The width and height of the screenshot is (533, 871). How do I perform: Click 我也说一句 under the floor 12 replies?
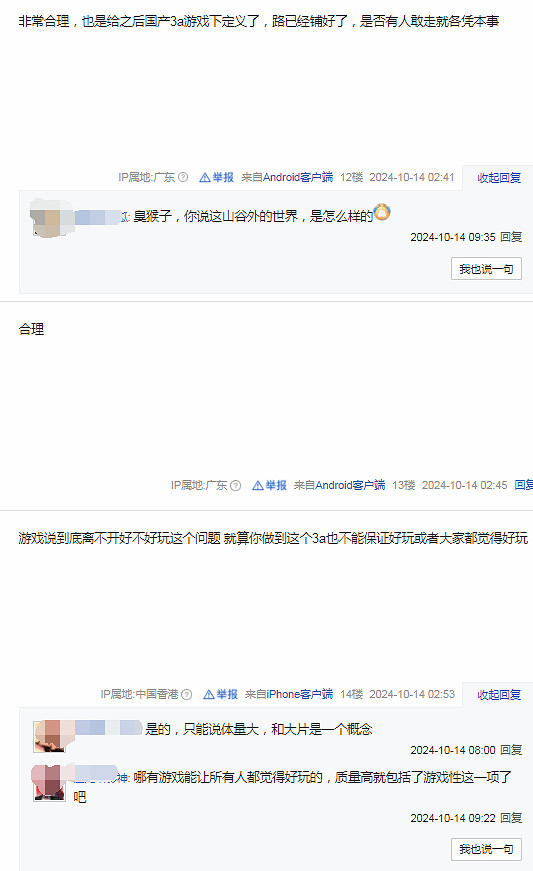click(486, 269)
